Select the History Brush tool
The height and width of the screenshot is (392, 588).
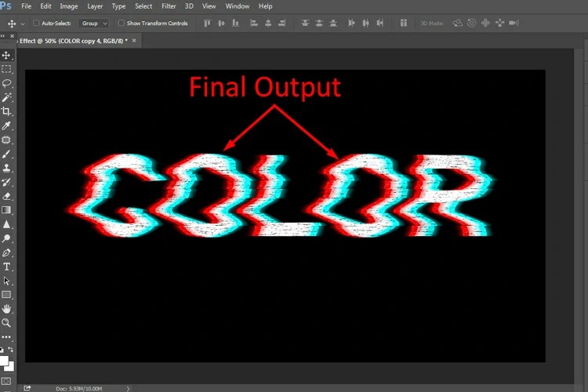pos(6,183)
